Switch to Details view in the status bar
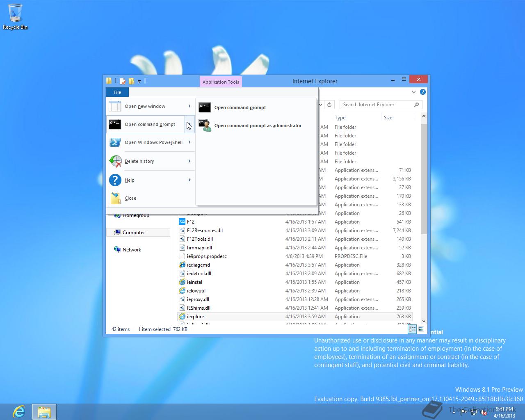 pyautogui.click(x=412, y=329)
